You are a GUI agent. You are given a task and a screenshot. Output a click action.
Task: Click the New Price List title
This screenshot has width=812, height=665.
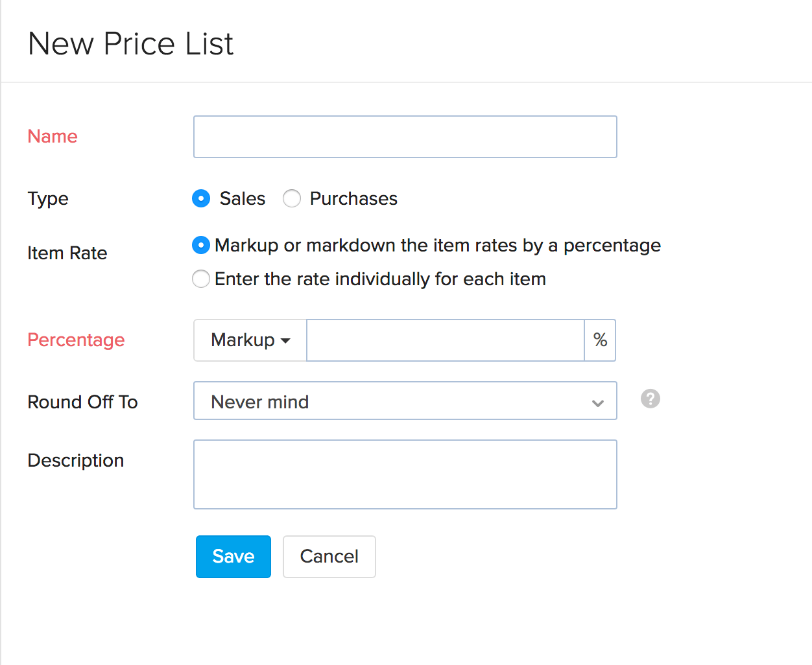pos(130,43)
